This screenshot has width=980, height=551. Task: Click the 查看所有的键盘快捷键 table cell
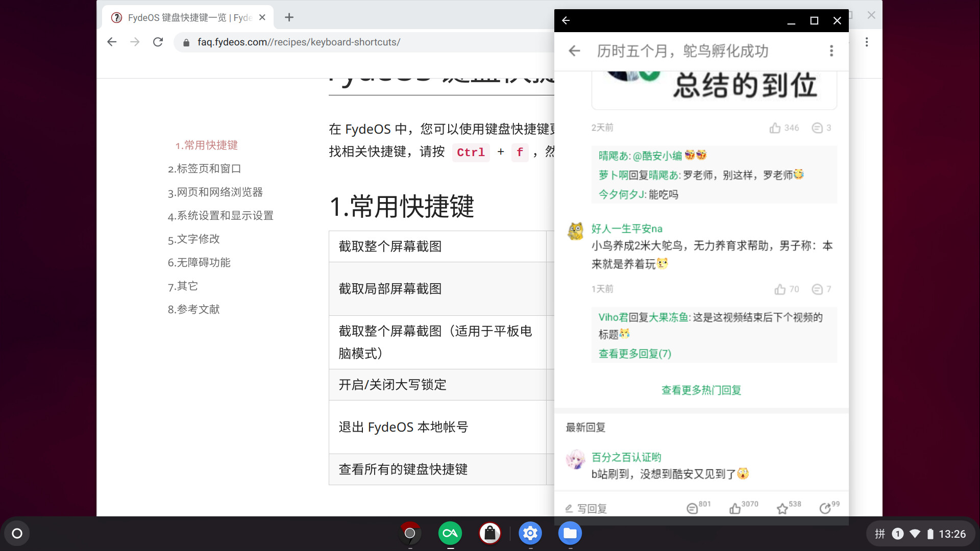pyautogui.click(x=437, y=469)
